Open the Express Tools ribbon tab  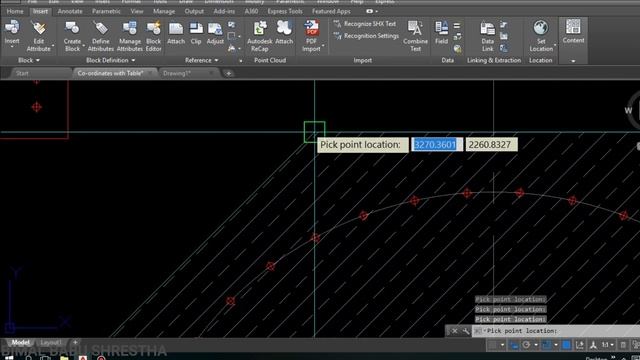click(x=285, y=11)
